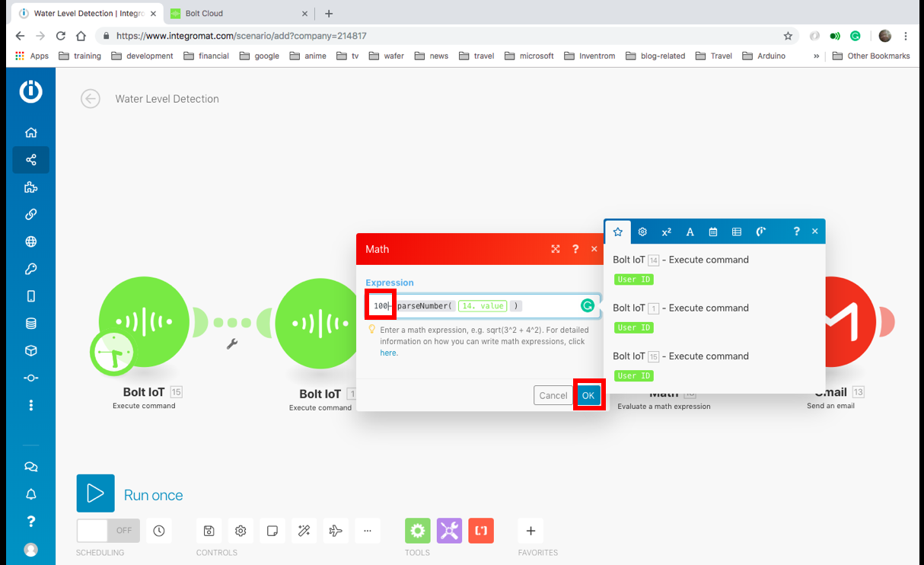Open the red Text parser tool icon

pyautogui.click(x=481, y=531)
